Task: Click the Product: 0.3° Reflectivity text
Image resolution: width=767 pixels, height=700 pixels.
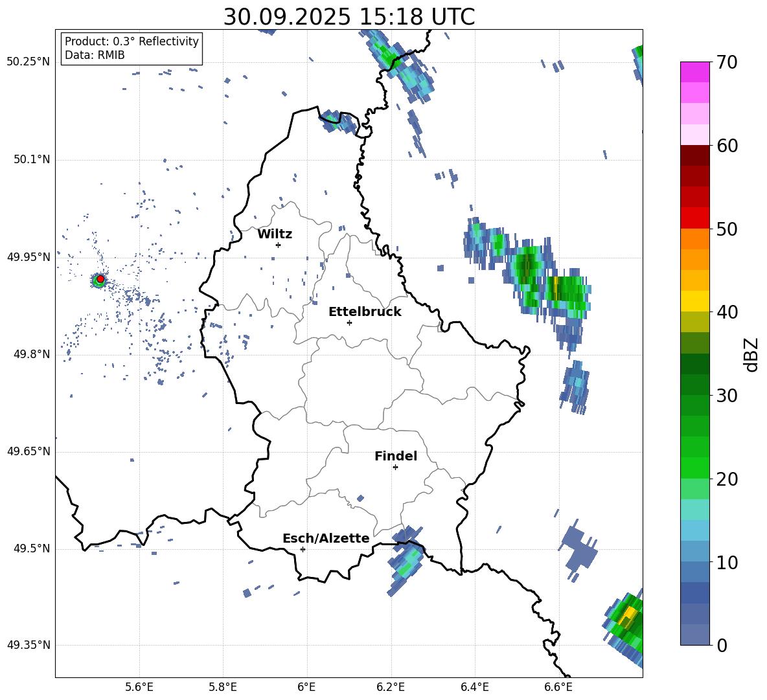Action: (x=132, y=41)
